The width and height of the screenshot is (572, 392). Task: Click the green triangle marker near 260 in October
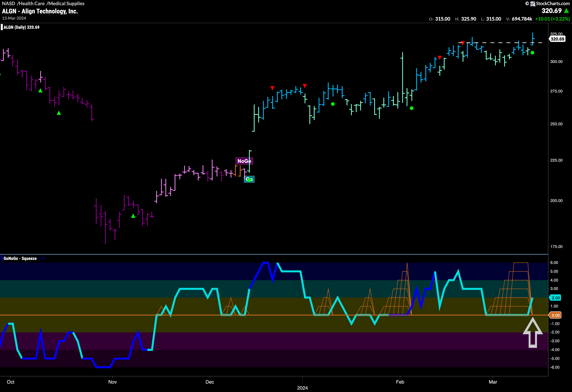59,113
